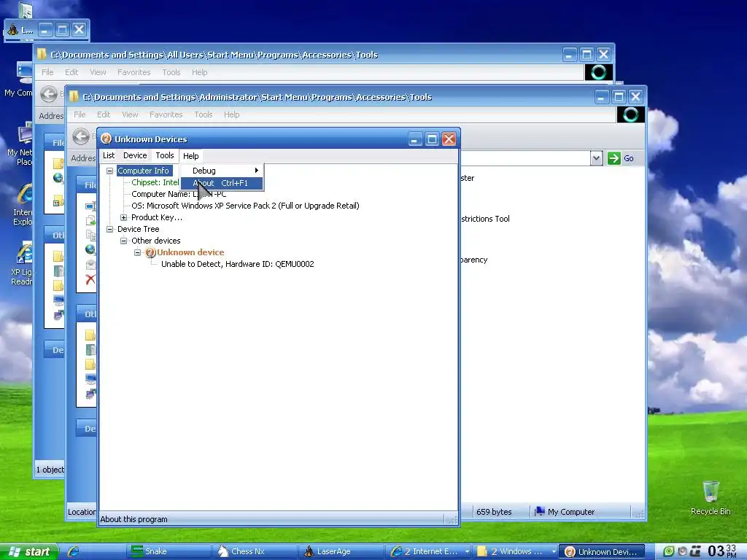Click throbber logo in Administrator Tools window
Image resolution: width=747 pixels, height=560 pixels.
pyautogui.click(x=631, y=114)
